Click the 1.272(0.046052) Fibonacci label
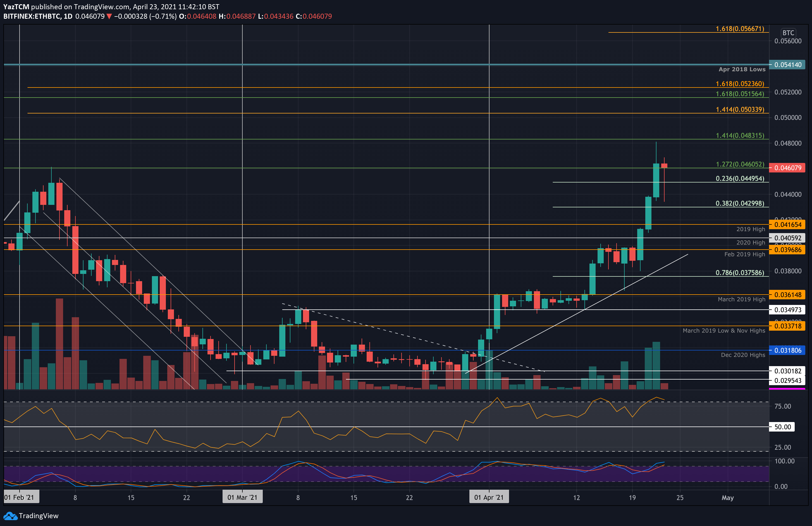812x526 pixels. (x=740, y=164)
